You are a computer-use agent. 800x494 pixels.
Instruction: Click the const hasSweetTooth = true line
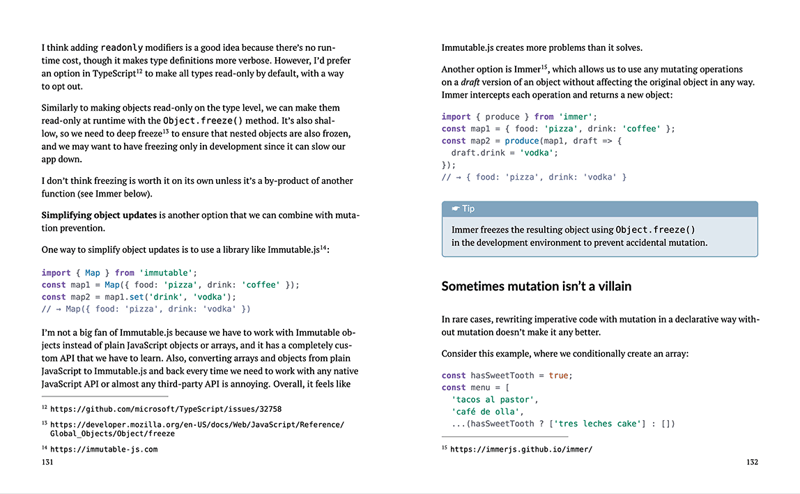[x=507, y=375]
